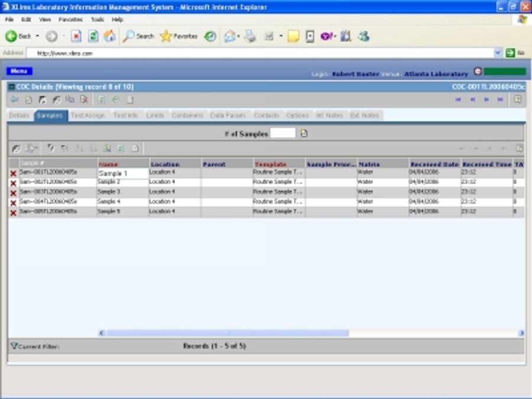
Task: Switch to the Options tab
Action: click(x=297, y=115)
